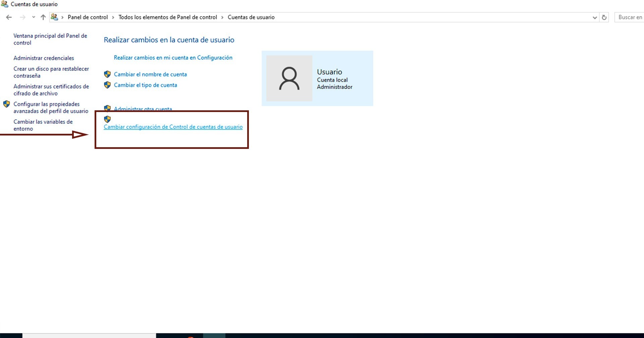Click shield icon beside Configurar las propiedades avanzadas
644x338 pixels.
click(x=6, y=104)
